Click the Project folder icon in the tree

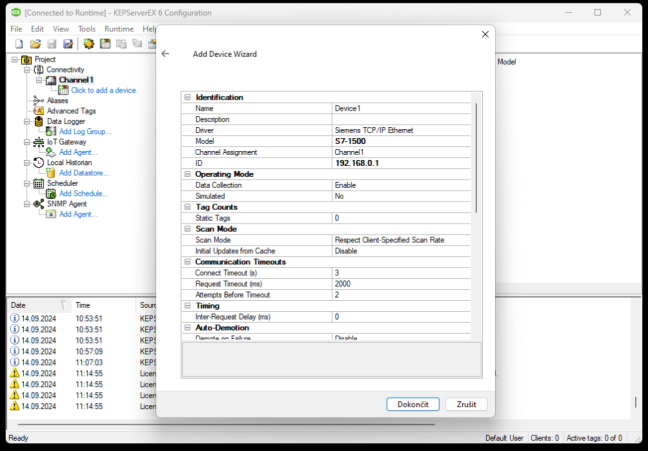[26, 60]
